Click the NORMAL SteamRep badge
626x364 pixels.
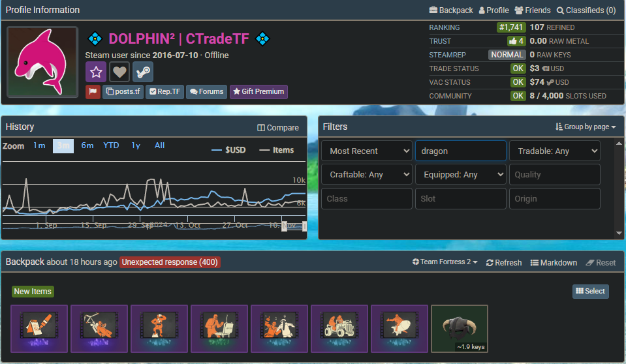(x=507, y=55)
